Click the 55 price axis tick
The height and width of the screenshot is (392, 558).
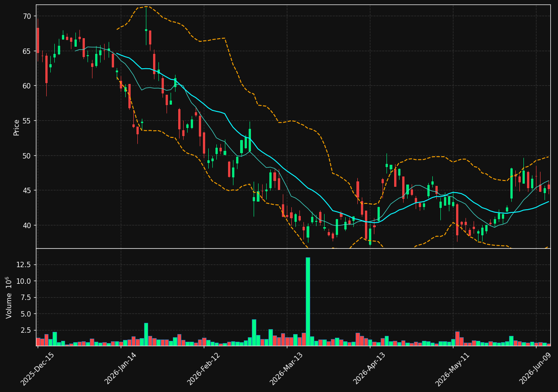click(x=27, y=121)
